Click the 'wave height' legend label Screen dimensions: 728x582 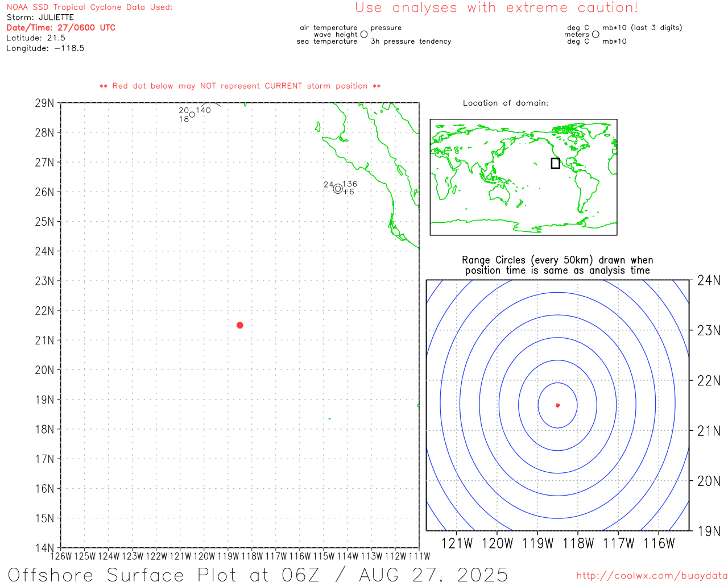336,35
